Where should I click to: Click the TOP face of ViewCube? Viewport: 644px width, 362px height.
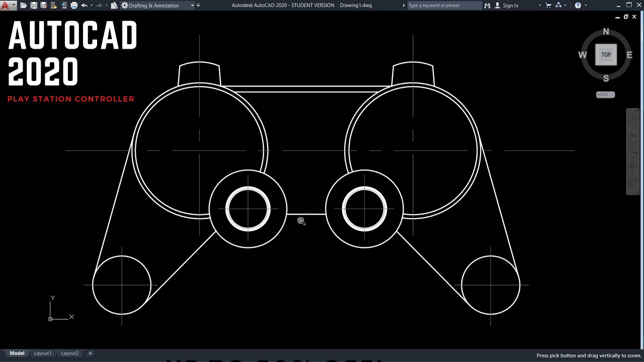(x=606, y=55)
